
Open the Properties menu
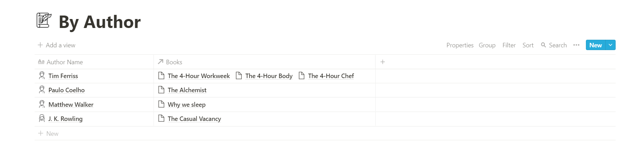460,45
